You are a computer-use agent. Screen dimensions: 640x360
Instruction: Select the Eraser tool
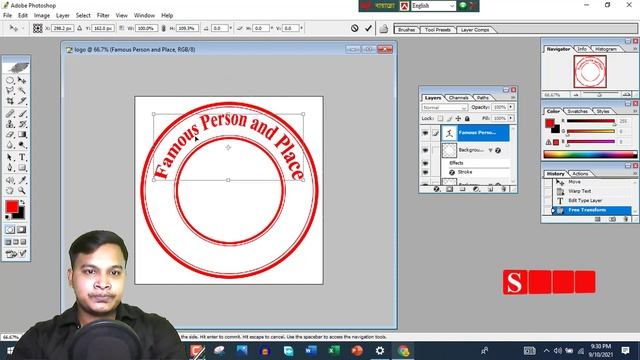pyautogui.click(x=10, y=134)
